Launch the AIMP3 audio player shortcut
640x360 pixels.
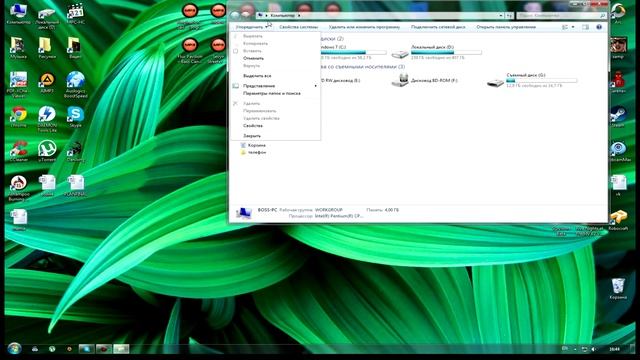[x=47, y=83]
